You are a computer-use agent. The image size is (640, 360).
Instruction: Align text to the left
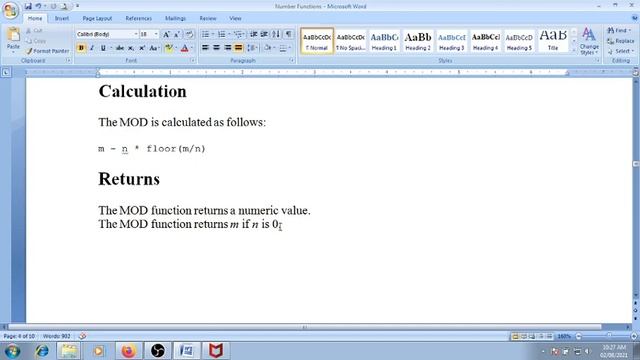point(205,48)
